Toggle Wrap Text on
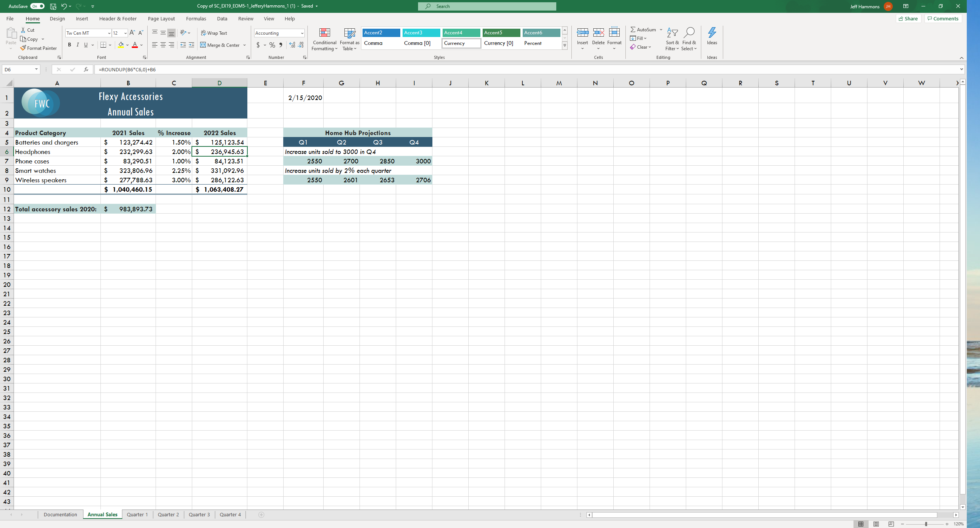Viewport: 980px width, 528px height. [214, 33]
